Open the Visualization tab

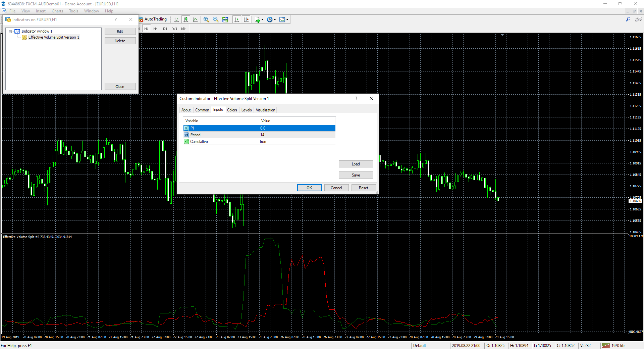coord(265,110)
